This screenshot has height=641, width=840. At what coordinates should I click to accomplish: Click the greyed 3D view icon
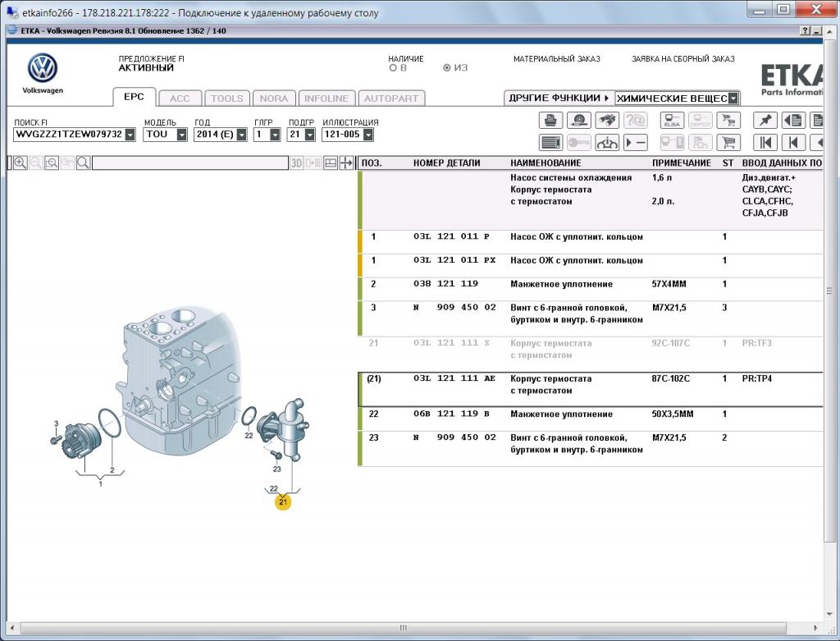[x=296, y=163]
